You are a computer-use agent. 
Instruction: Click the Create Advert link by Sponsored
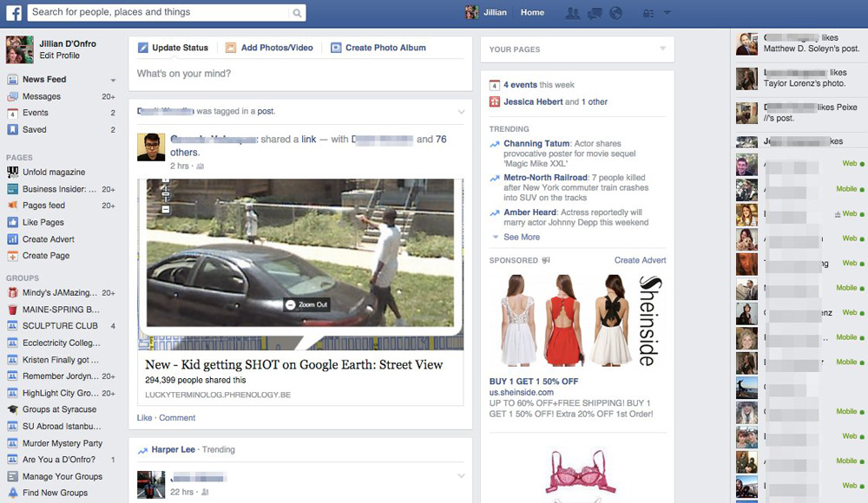pos(640,260)
